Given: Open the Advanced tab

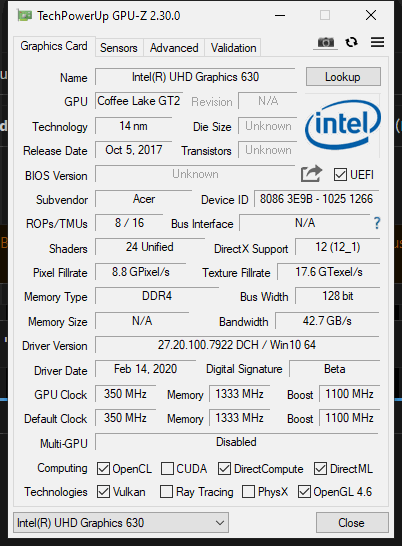Looking at the screenshot, I should tap(174, 48).
